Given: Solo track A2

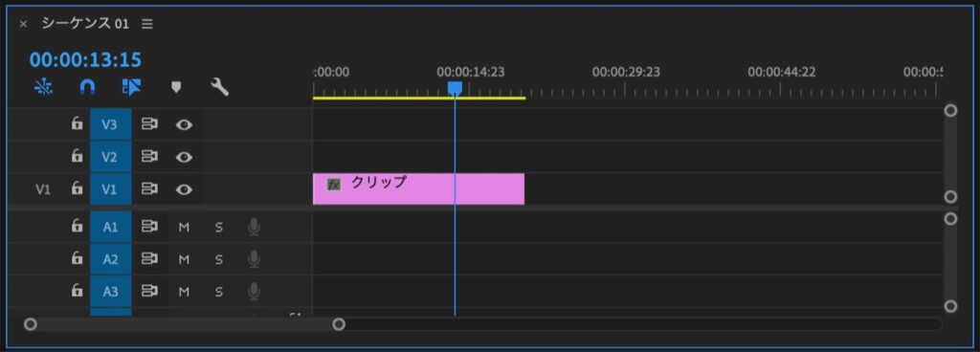Looking at the screenshot, I should point(219,259).
